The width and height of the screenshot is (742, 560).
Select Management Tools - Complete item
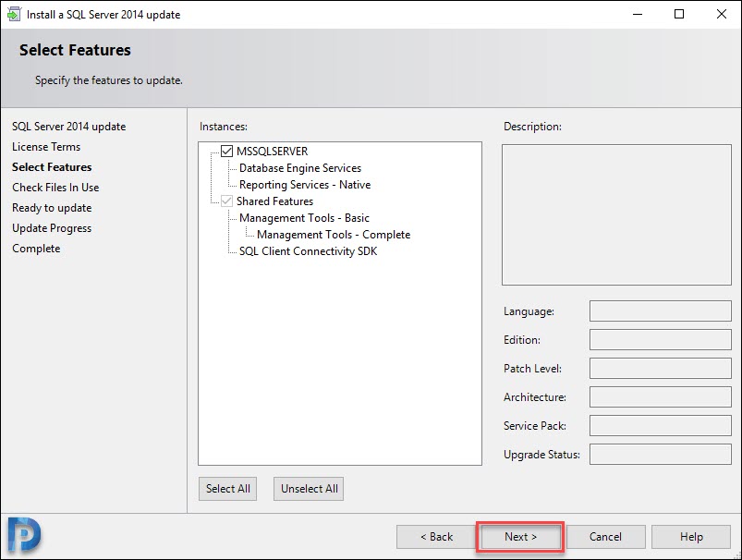[x=334, y=235]
